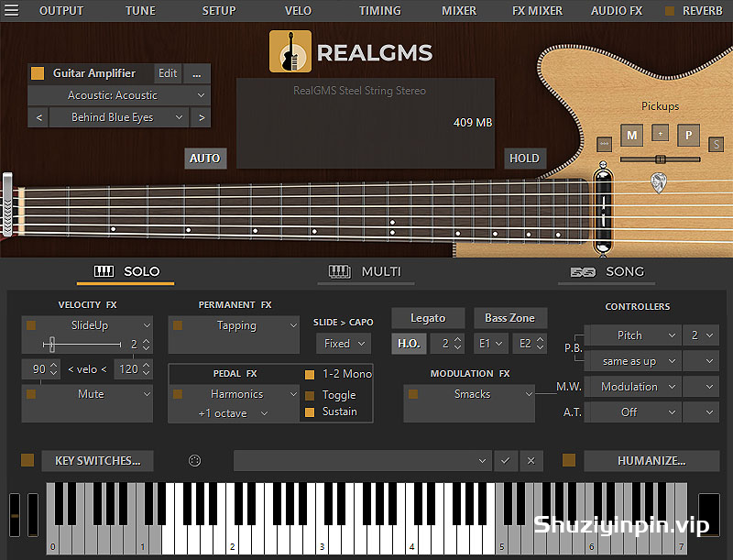This screenshot has width=733, height=560.
Task: Open the amplifier ellipsis options button
Action: pos(197,74)
